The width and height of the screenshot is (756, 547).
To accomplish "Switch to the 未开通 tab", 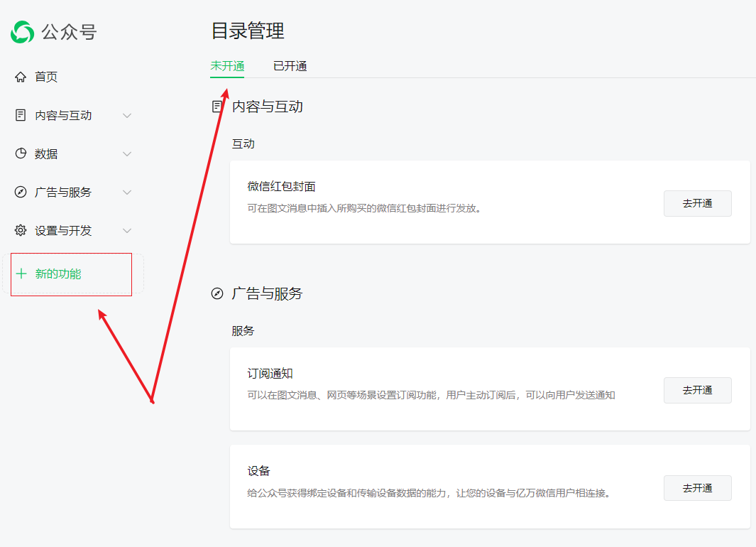I will 227,66.
